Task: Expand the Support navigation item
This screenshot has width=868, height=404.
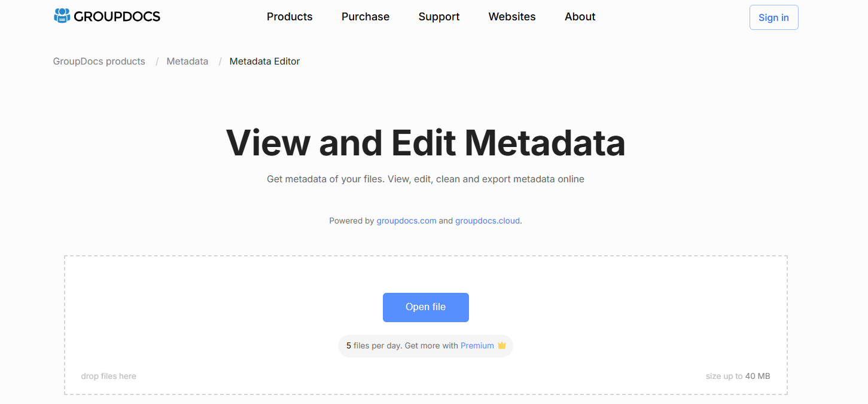Action: point(439,17)
